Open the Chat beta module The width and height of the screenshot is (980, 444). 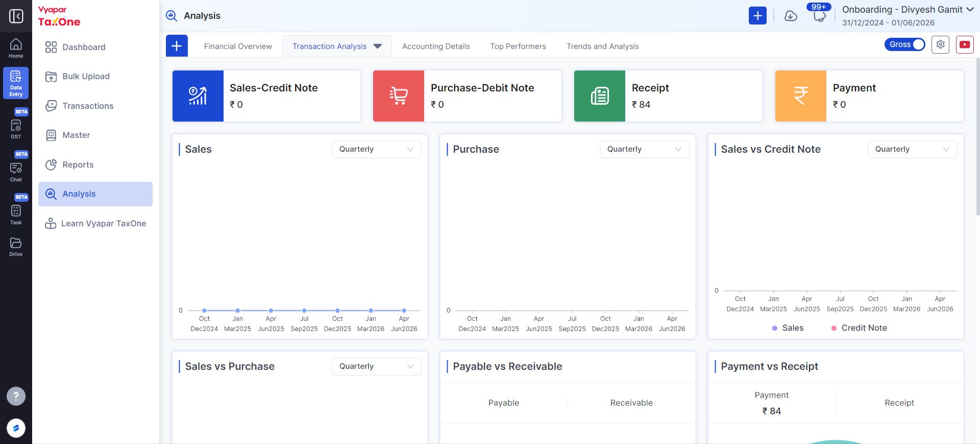point(16,172)
